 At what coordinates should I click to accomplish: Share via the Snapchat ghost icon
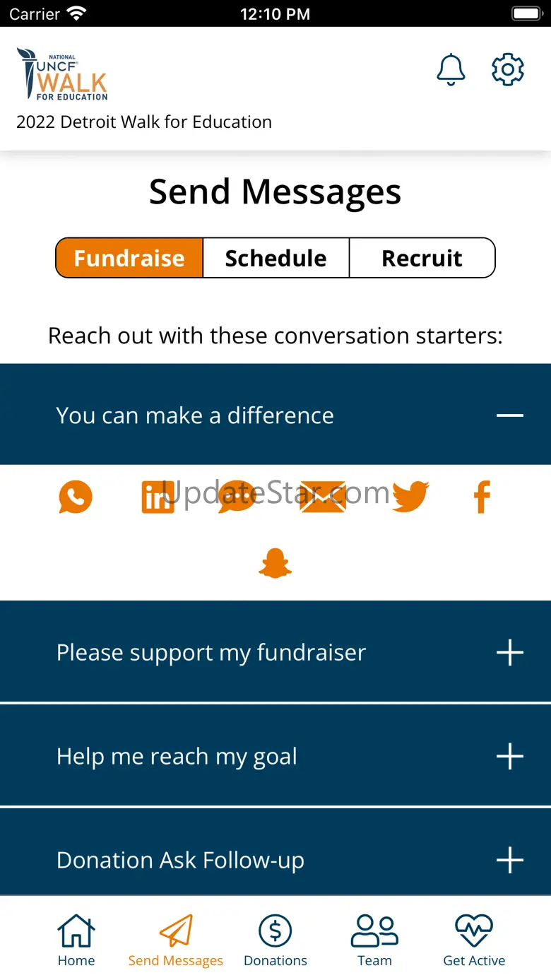[275, 564]
